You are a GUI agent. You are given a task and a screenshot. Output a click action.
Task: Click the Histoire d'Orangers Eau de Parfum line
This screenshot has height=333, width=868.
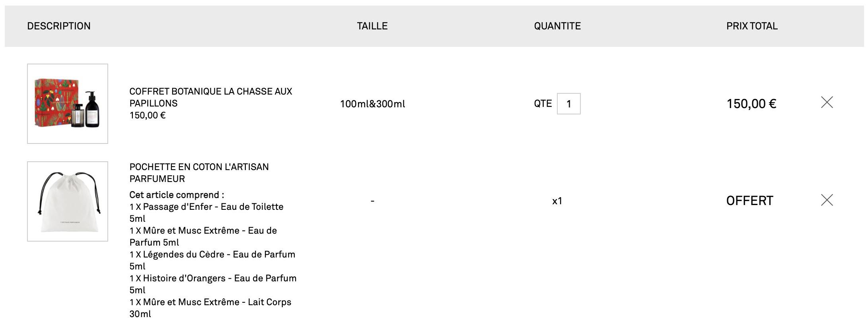click(213, 279)
